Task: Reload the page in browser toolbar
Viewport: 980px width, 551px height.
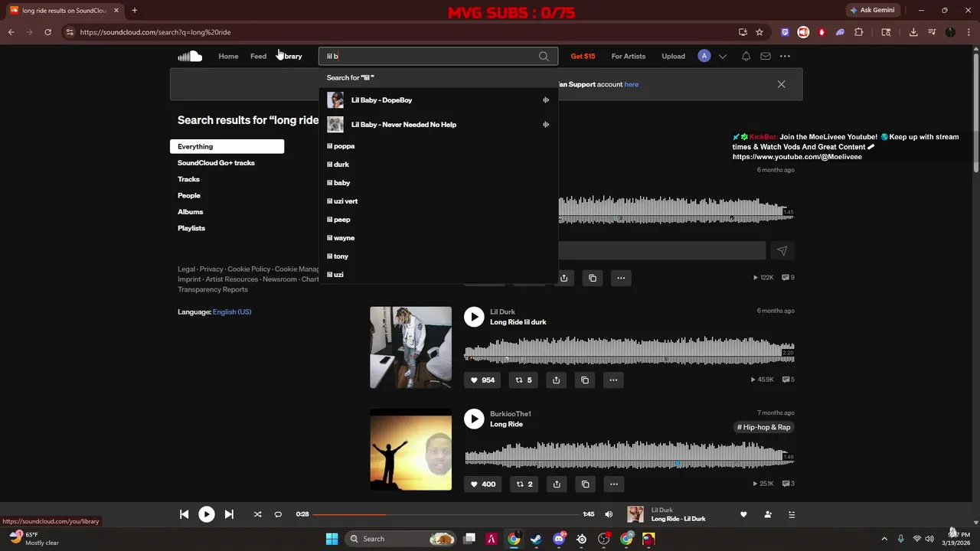Action: (47, 32)
